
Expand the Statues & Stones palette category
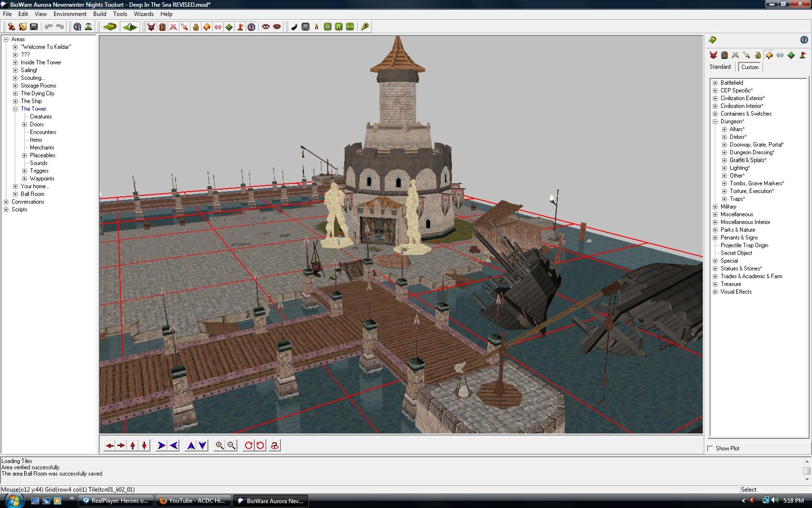pos(715,269)
